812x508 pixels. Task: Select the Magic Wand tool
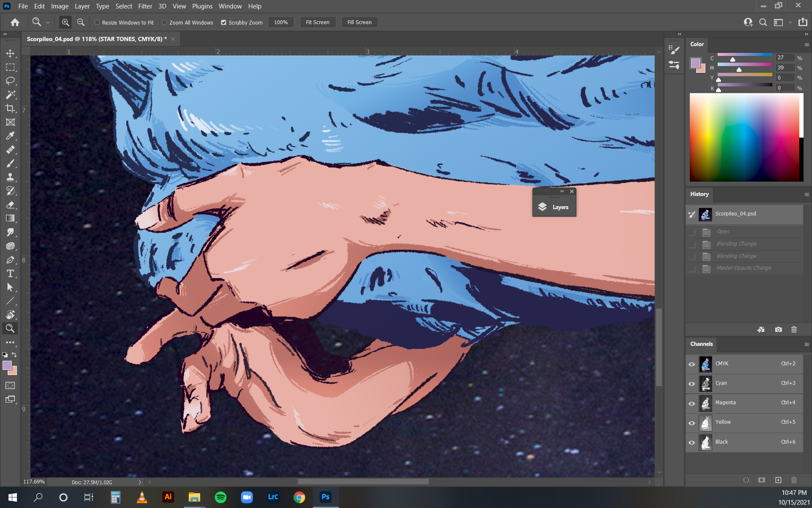pos(10,94)
